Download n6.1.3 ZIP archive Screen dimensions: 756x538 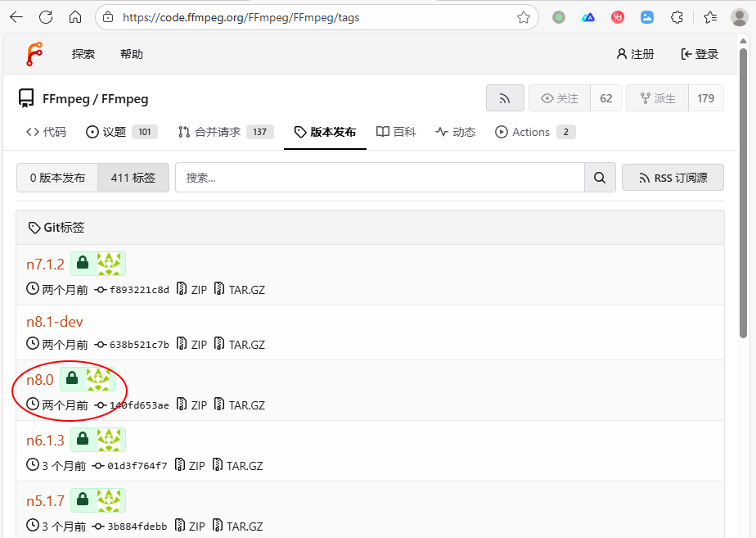(x=190, y=466)
